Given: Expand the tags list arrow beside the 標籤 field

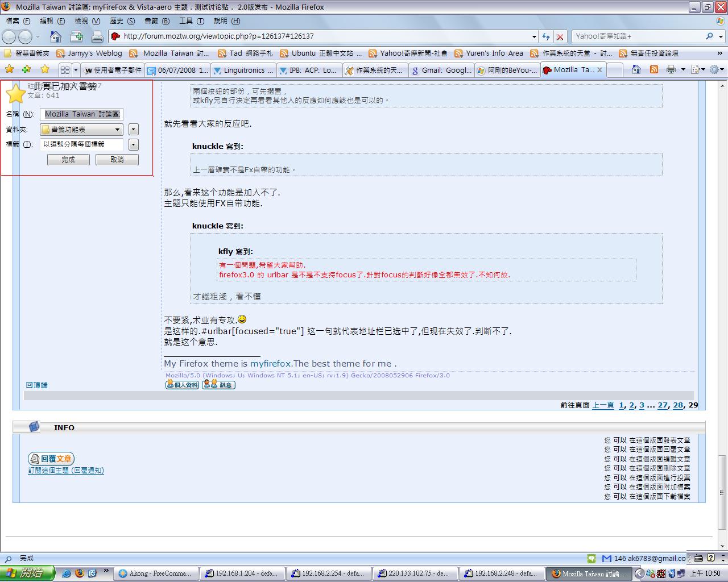Looking at the screenshot, I should [133, 144].
